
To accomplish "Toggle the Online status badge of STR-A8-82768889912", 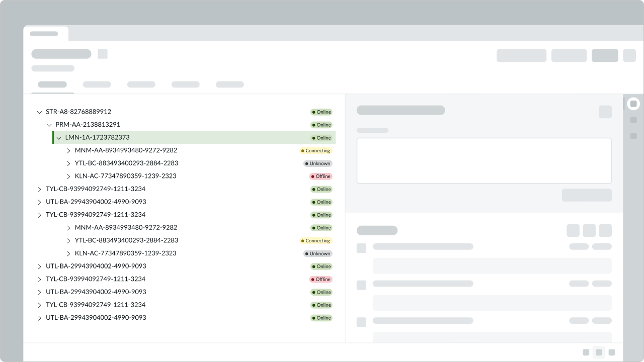I will point(321,112).
